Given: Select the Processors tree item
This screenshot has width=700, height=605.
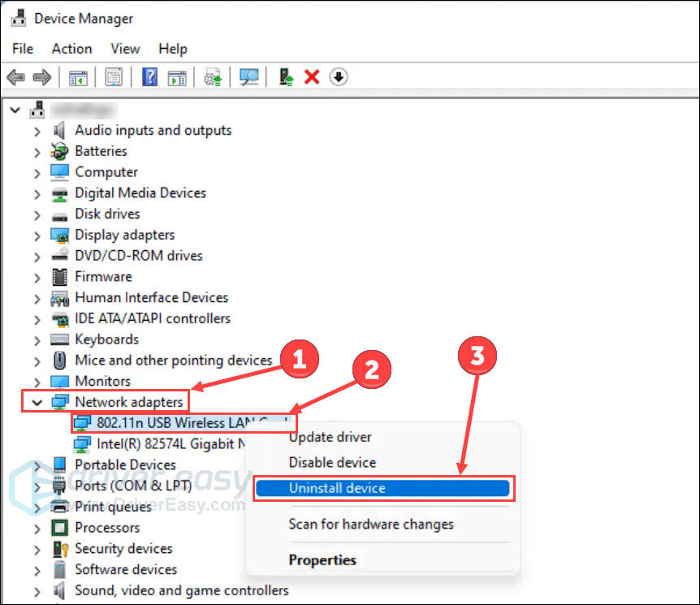Looking at the screenshot, I should (x=107, y=527).
